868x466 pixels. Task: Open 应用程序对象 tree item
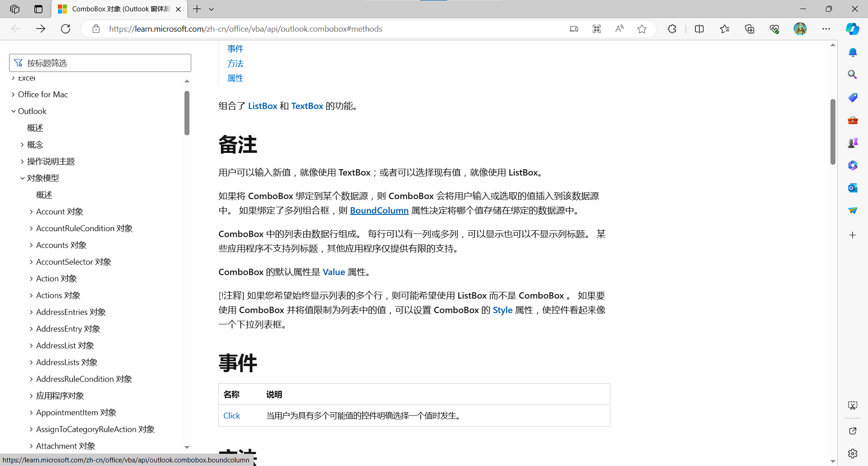(60, 396)
